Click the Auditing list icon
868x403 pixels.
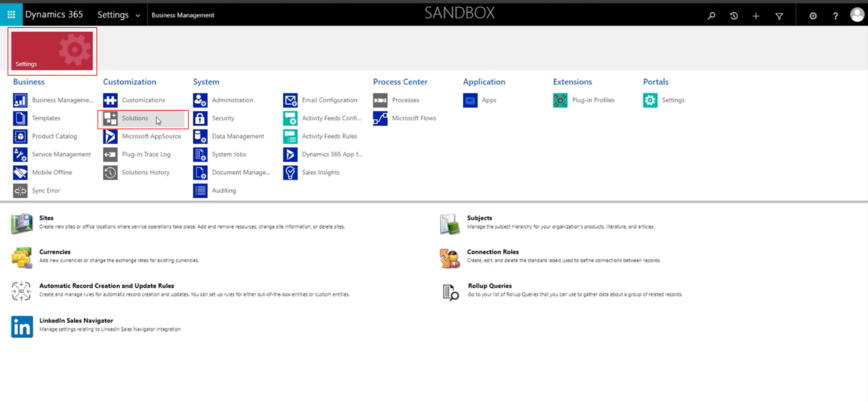point(200,191)
